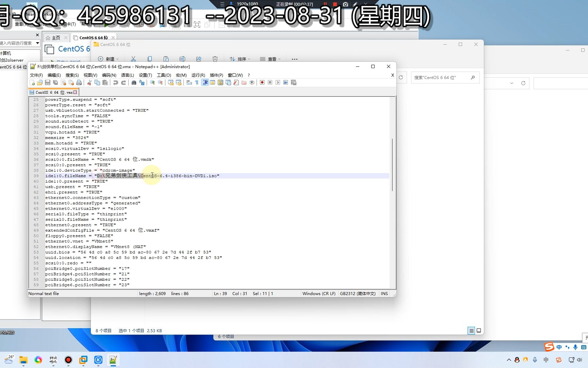Click the Explorer search box for CentOS 6 64 位
588x368 pixels.
(x=445, y=78)
